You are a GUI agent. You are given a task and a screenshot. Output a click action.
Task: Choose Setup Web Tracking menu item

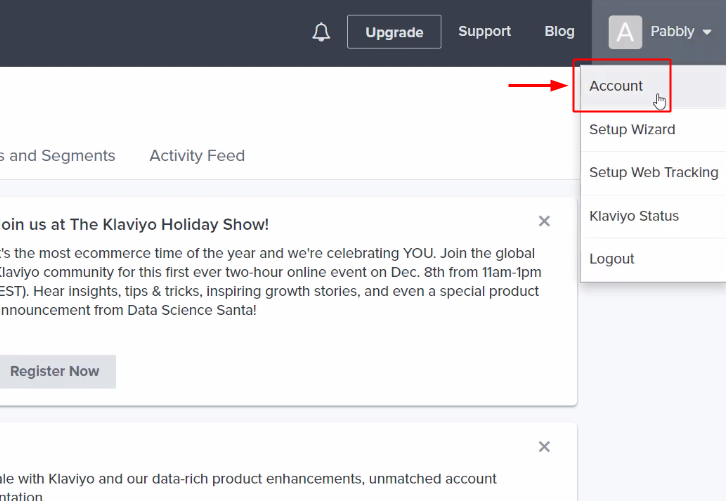click(x=653, y=172)
